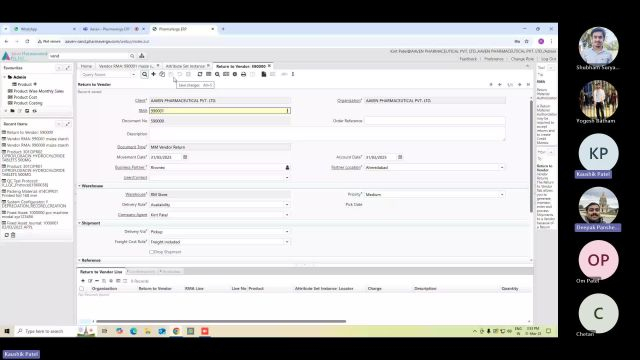Screen dimensions: 640x360
Task: Click the Find Record magnifier icon in toolbar
Action: tap(144, 74)
